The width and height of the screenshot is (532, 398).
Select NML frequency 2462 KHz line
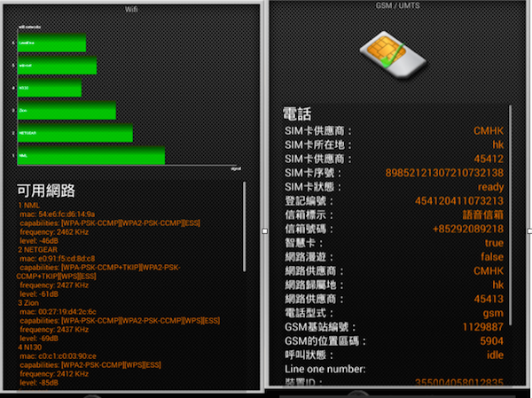[x=54, y=232]
